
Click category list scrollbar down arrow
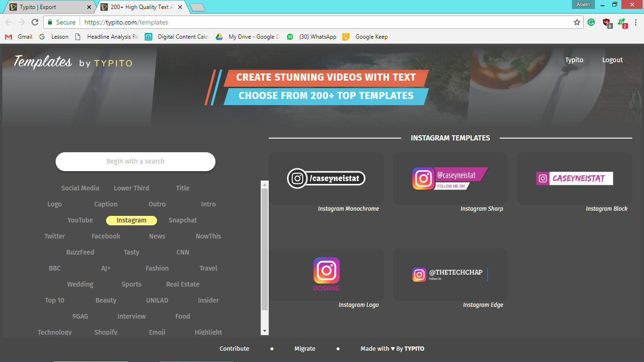pyautogui.click(x=264, y=331)
